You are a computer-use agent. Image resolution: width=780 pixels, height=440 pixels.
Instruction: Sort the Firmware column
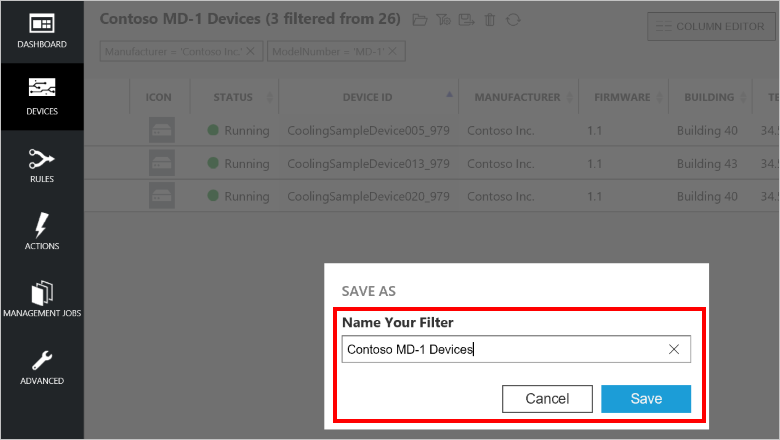click(x=623, y=97)
